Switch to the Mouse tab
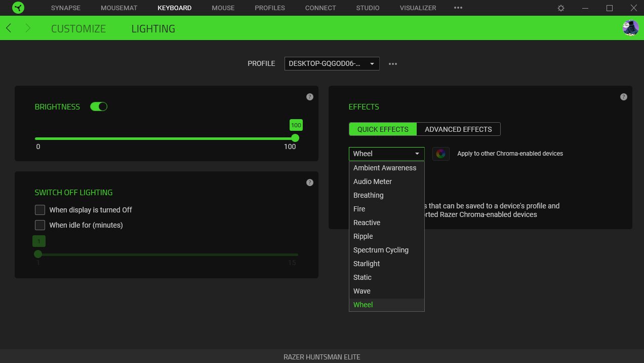Screen dimensions: 644x363 223,8
